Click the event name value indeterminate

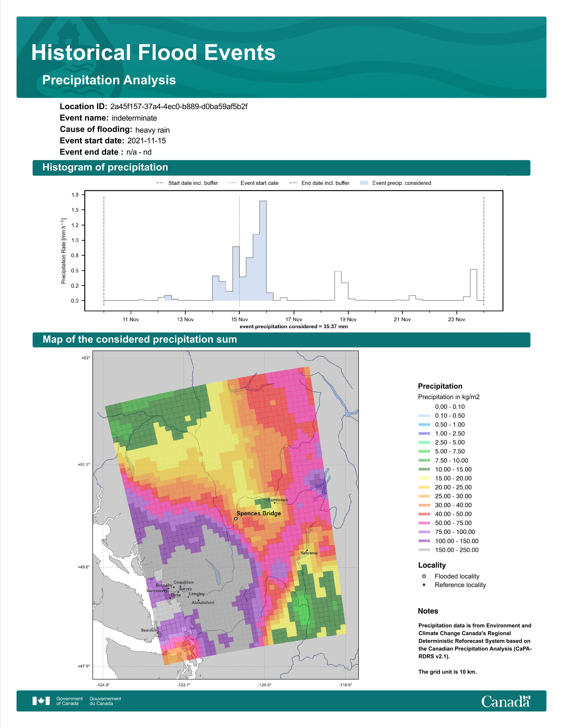(x=134, y=118)
